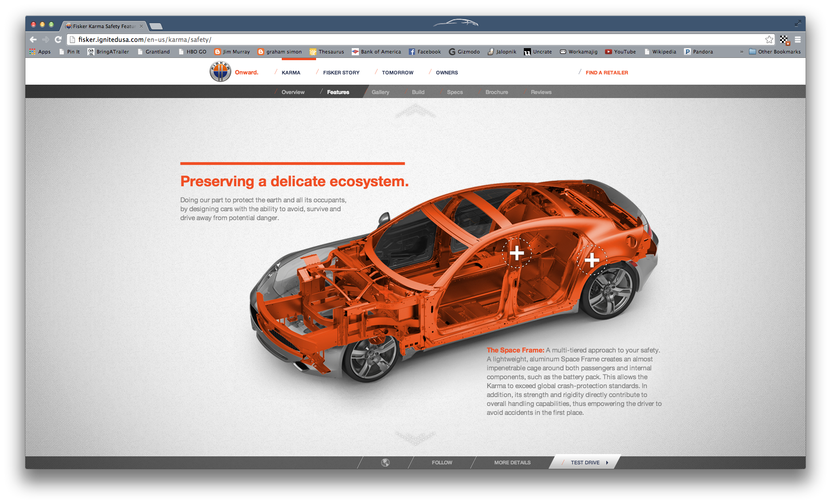Click the up chevron above the headline
The width and height of the screenshot is (831, 504).
[415, 111]
